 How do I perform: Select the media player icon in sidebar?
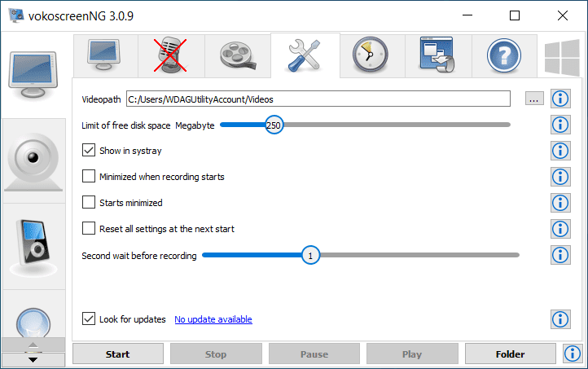click(x=33, y=247)
